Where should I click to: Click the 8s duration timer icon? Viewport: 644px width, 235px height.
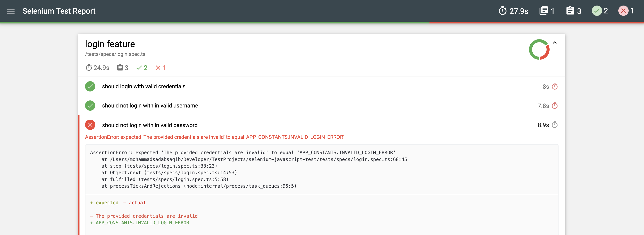coord(555,86)
